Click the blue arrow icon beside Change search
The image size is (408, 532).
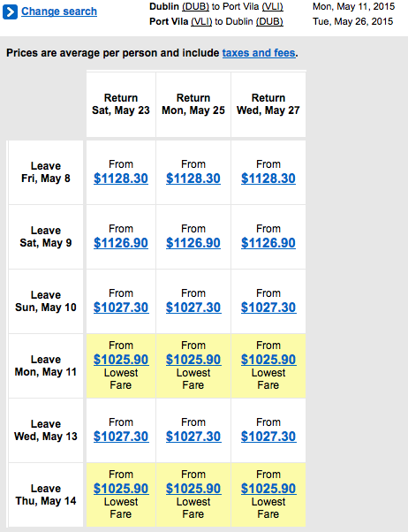10,11
